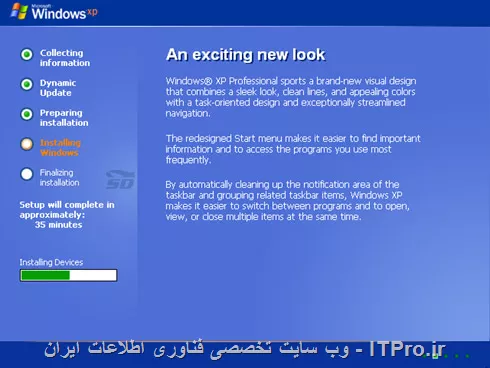
Task: Click the 'Installing Devices' status label
Action: [x=51, y=263]
